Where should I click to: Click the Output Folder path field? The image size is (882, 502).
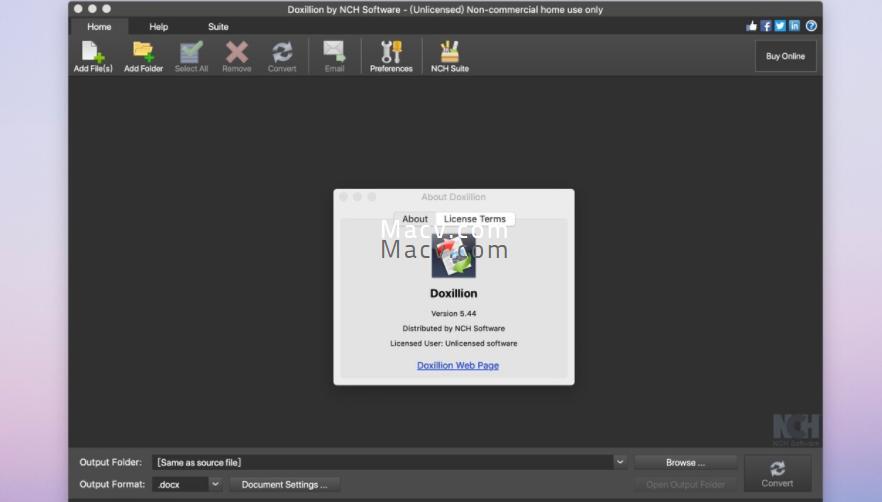pos(382,462)
